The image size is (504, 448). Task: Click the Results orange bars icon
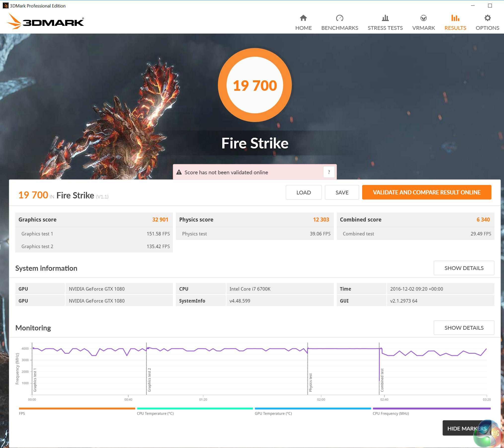click(455, 18)
